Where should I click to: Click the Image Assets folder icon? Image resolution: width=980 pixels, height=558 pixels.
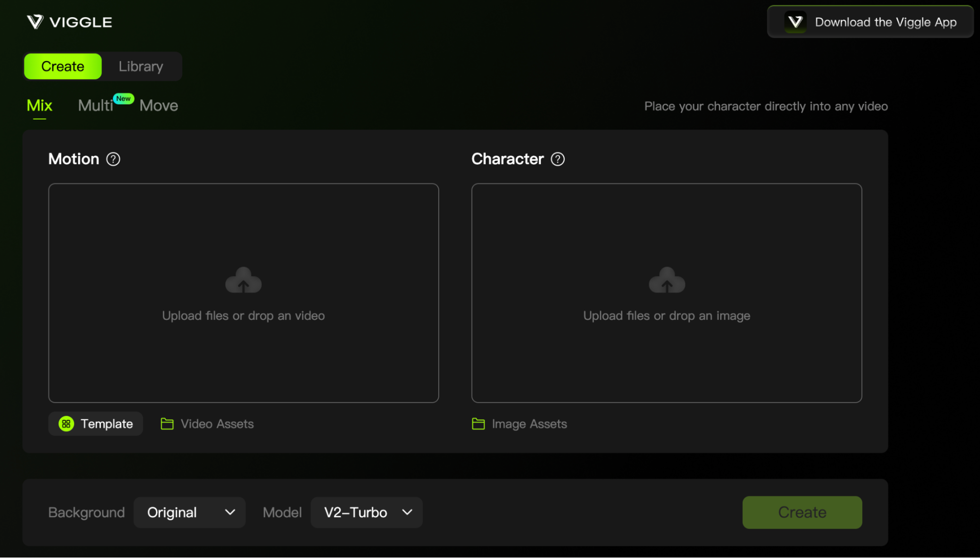478,424
